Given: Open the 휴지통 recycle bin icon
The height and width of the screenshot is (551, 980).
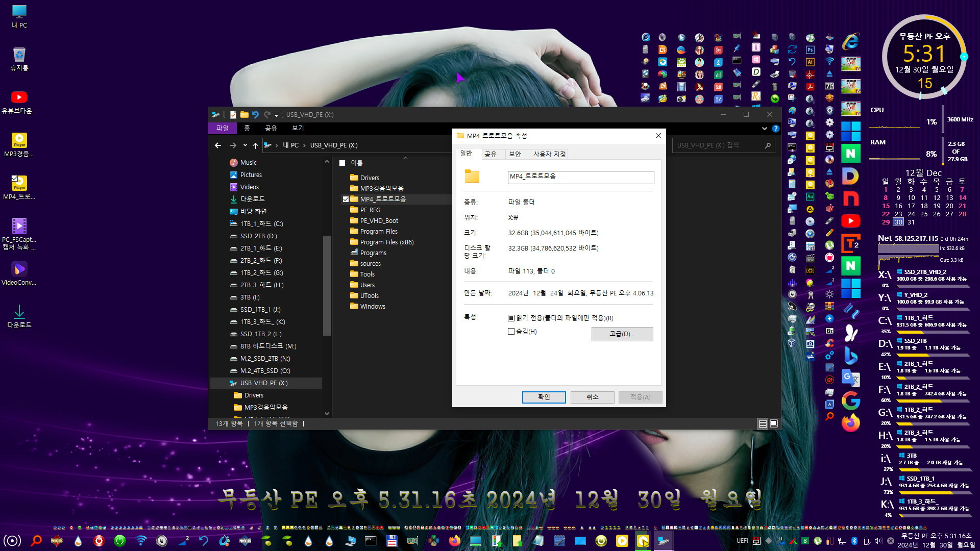Looking at the screenshot, I should [19, 59].
